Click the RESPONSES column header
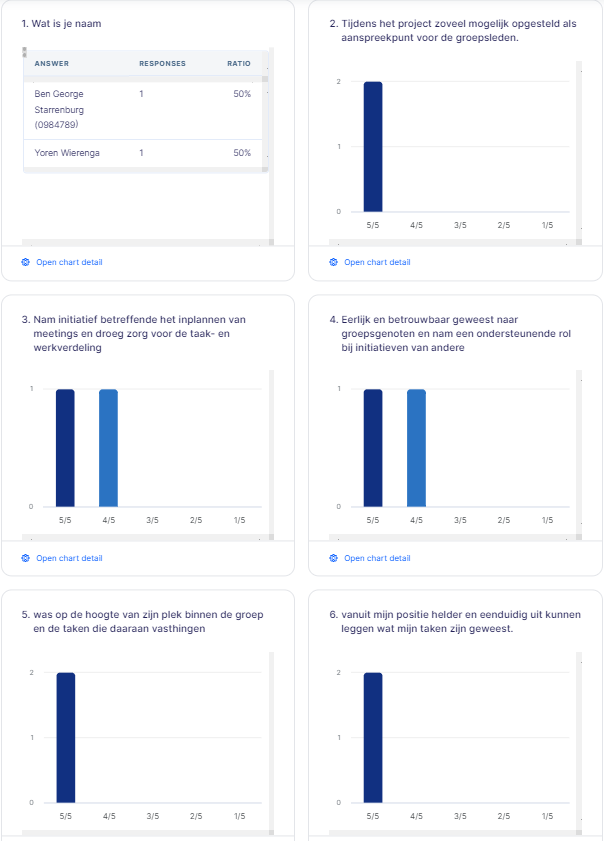The height and width of the screenshot is (841, 604). click(162, 63)
